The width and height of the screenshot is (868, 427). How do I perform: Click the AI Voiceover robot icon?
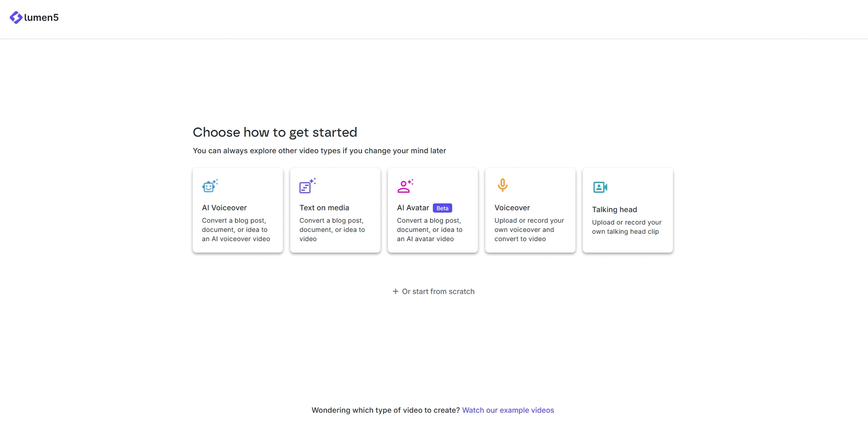[210, 186]
